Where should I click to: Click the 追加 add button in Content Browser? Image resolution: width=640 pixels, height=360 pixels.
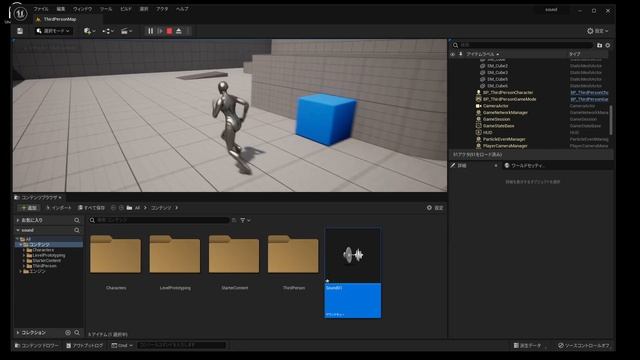tap(29, 208)
